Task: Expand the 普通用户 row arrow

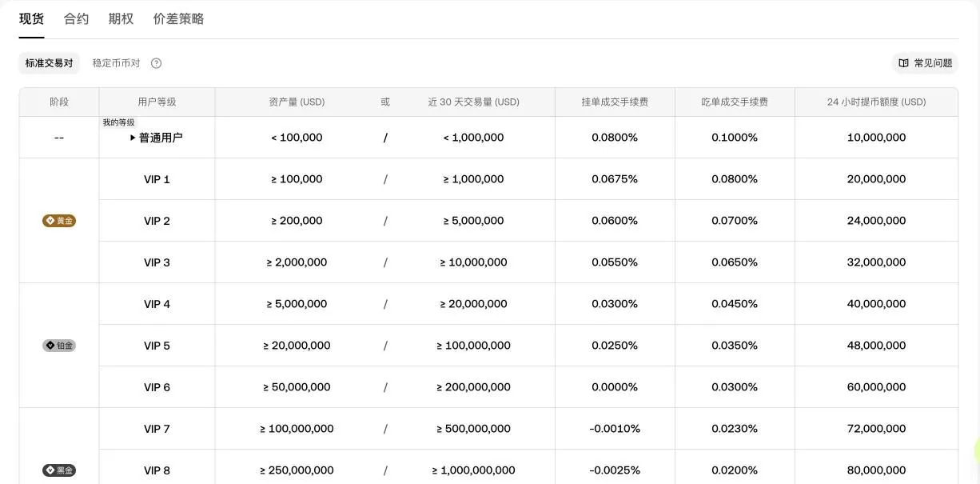Action: pyautogui.click(x=133, y=138)
